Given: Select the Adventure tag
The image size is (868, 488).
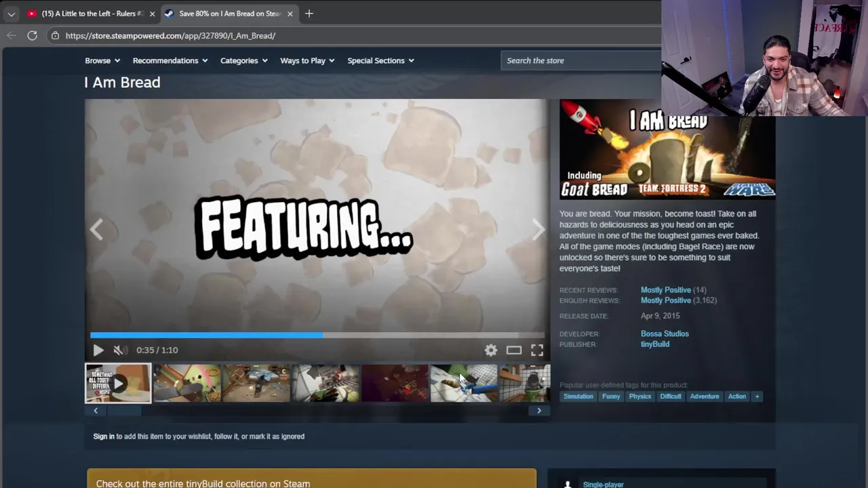Looking at the screenshot, I should click(705, 396).
